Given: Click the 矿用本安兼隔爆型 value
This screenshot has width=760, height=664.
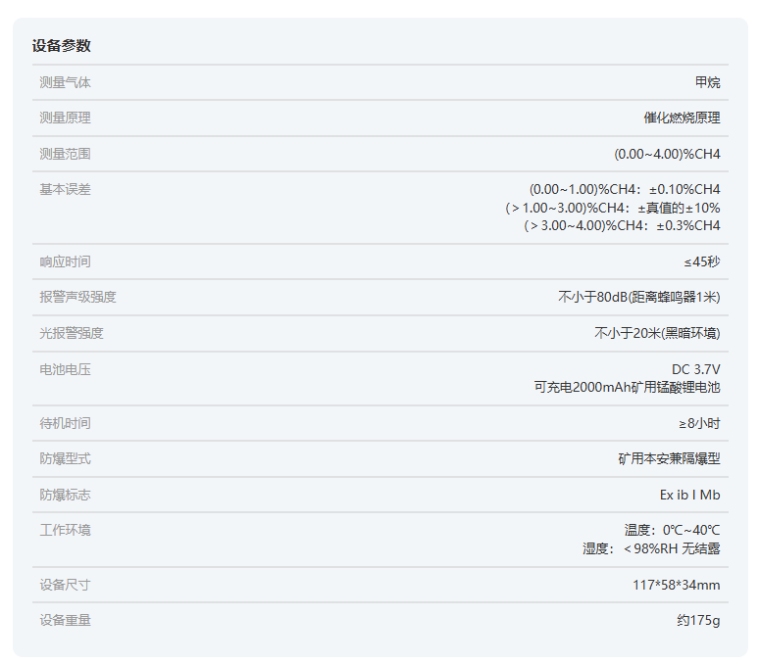Looking at the screenshot, I should point(669,459).
